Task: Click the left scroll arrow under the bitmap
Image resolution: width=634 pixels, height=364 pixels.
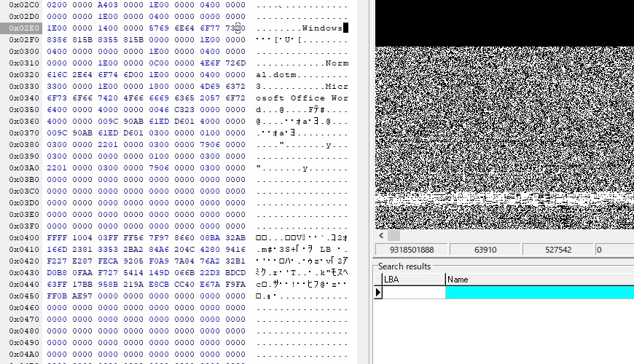Action: 380,236
